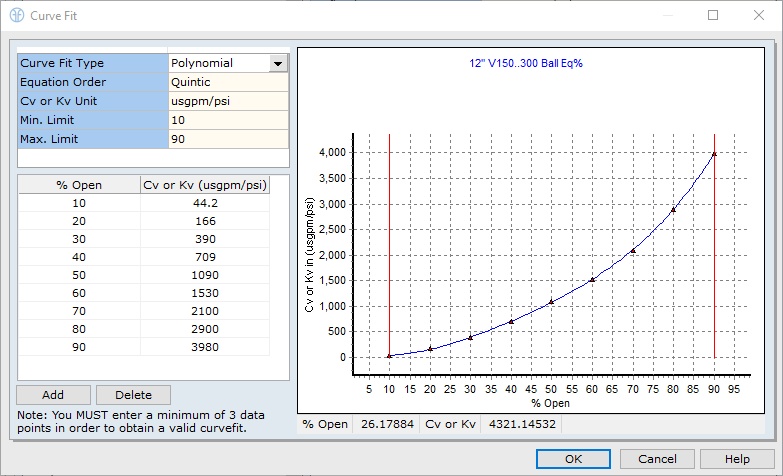Click the Cv or Kv Unit value field
This screenshot has height=476, width=783.
228,101
